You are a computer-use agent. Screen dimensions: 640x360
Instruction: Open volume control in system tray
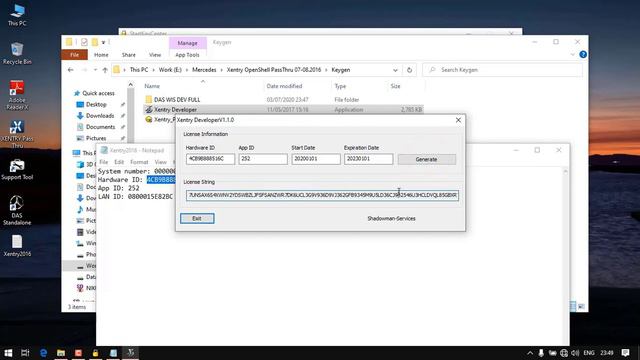[575, 353]
